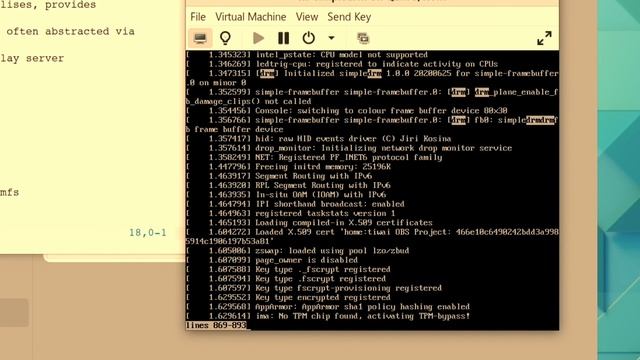The height and width of the screenshot is (360, 640).
Task: Show virtual hardware details lightbulb icon
Action: pyautogui.click(x=225, y=38)
